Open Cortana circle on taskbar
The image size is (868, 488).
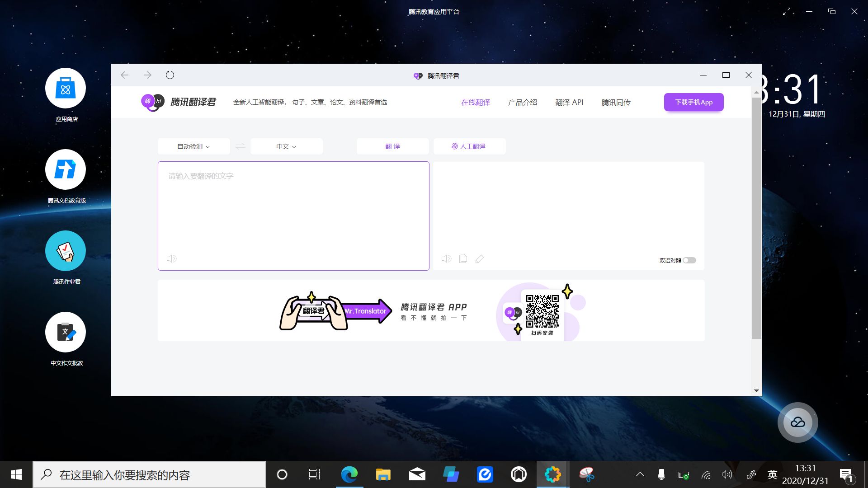click(x=282, y=474)
